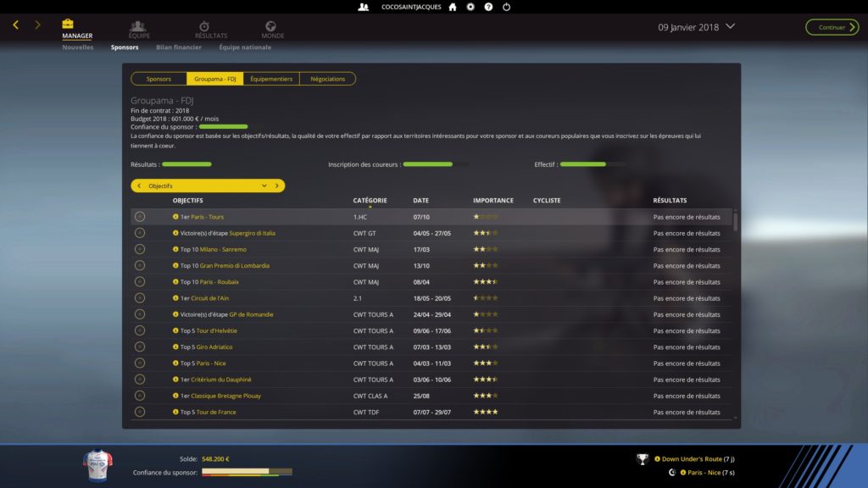
Task: Click the Groupama-FDJ team jersey
Action: 96,465
